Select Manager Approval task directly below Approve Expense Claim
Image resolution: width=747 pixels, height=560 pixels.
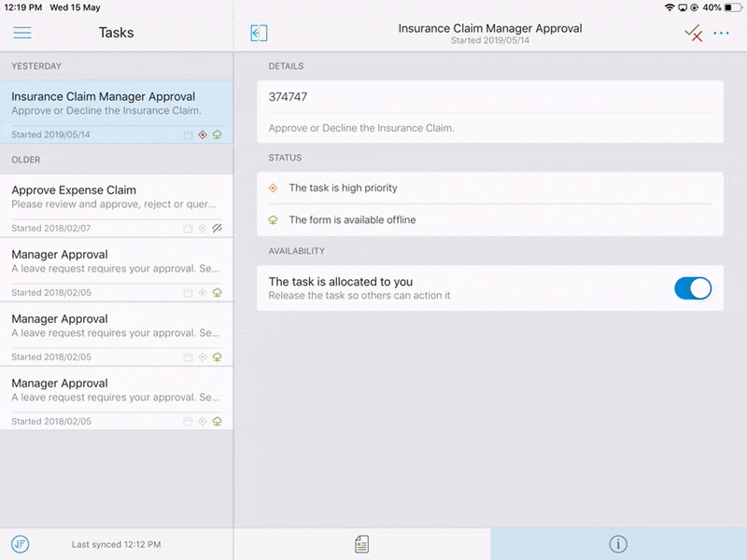(117, 270)
